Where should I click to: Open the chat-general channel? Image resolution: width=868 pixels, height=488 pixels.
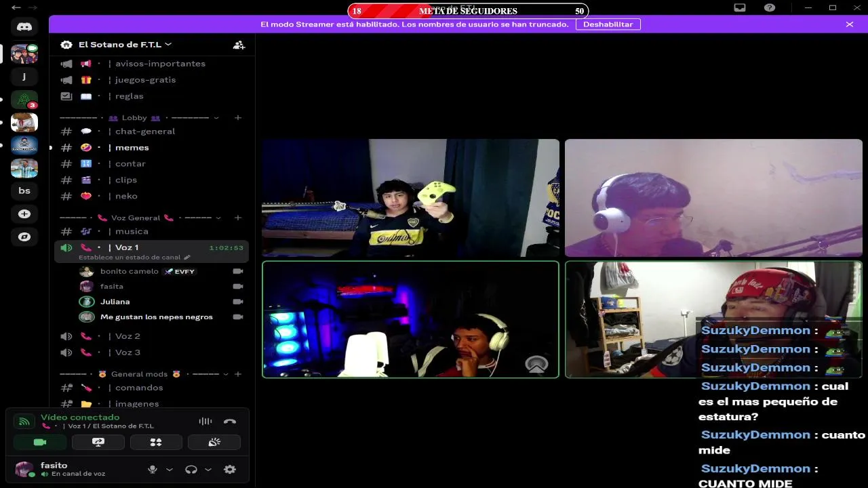151,131
